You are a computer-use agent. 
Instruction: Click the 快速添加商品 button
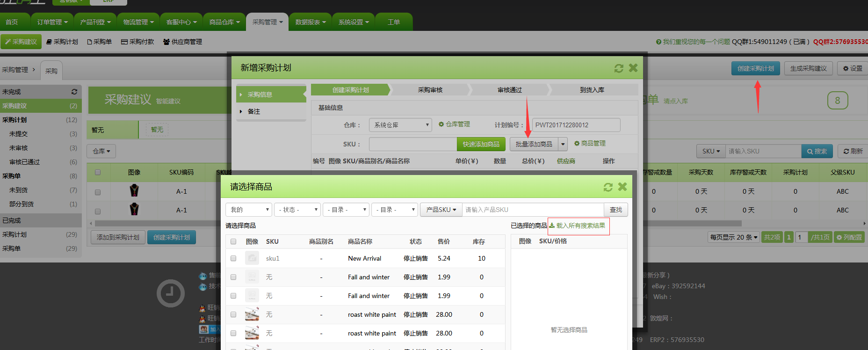[481, 144]
